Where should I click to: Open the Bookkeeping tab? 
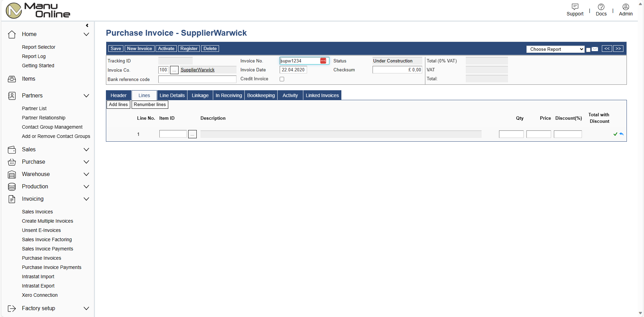261,95
